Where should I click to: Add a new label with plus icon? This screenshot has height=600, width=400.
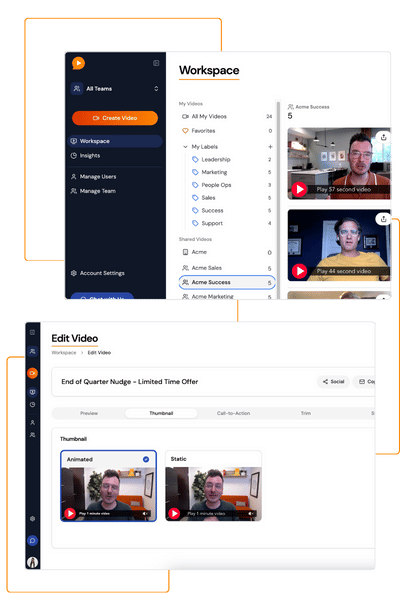click(x=270, y=147)
